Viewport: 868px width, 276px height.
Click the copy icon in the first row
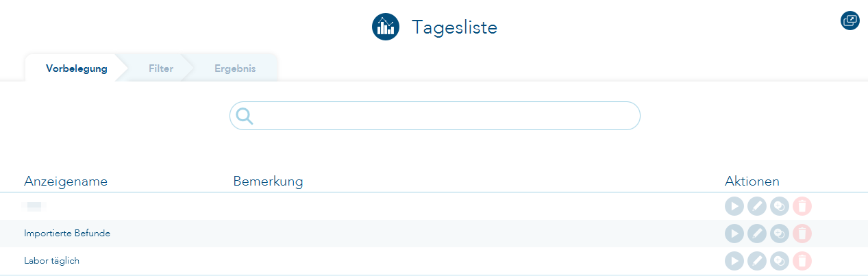coord(780,206)
